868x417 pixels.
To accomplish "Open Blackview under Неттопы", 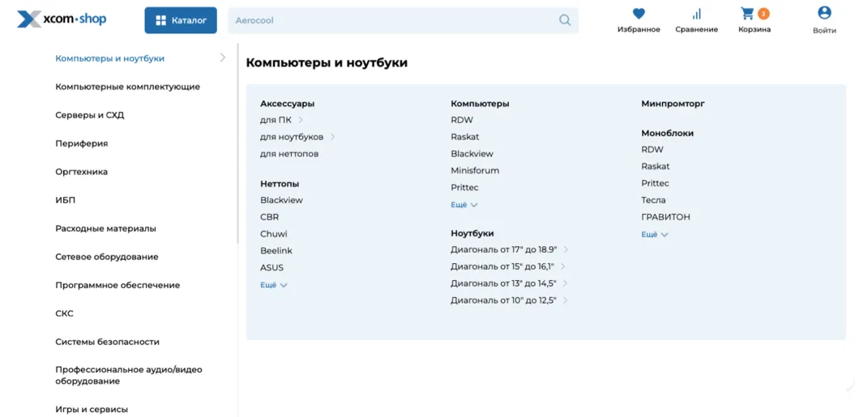I will tap(282, 200).
